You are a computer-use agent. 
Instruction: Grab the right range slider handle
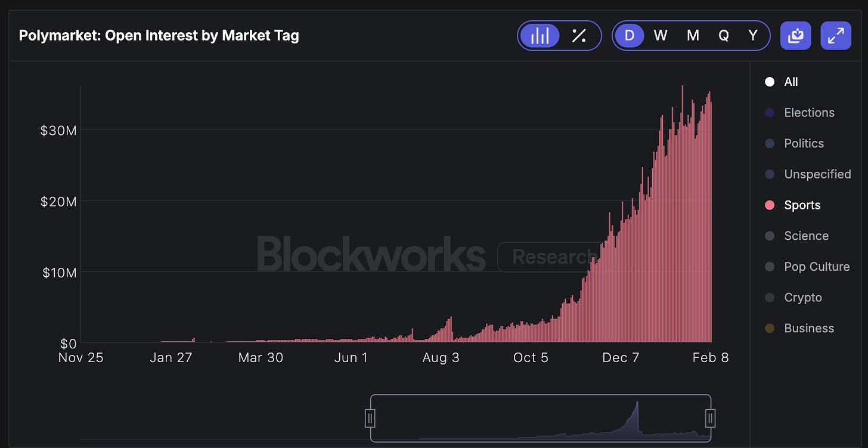(x=710, y=418)
